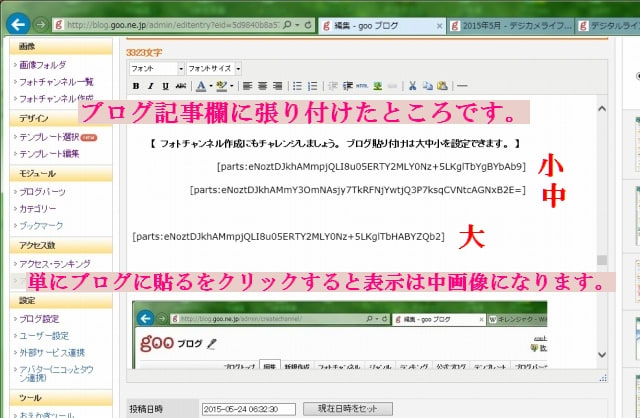640x418 pixels.
Task: Open the text color dropdown arrow
Action: pyautogui.click(x=211, y=86)
